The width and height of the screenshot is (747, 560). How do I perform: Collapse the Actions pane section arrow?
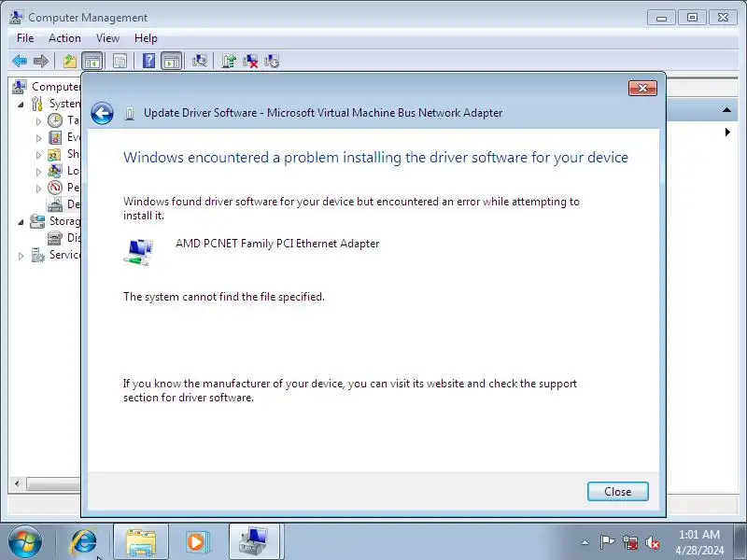pos(726,110)
